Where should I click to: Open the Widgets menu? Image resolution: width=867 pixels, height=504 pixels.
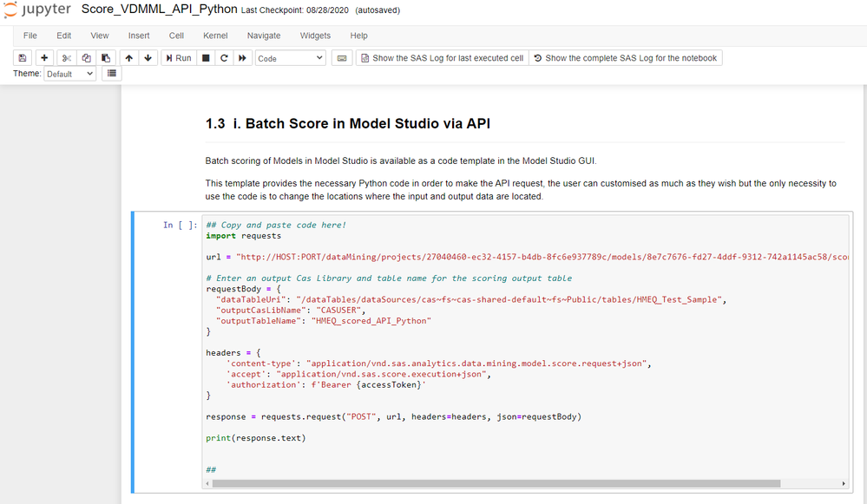click(x=315, y=36)
